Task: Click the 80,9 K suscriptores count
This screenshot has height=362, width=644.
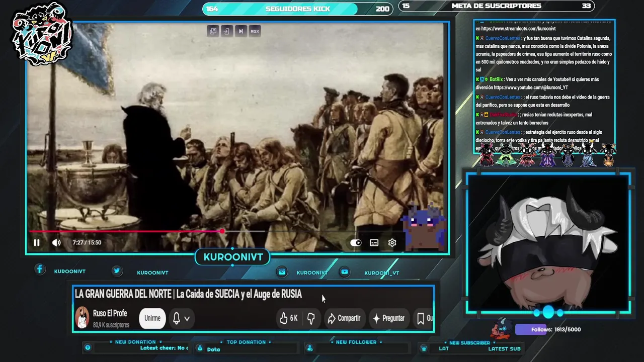Action: (111, 325)
